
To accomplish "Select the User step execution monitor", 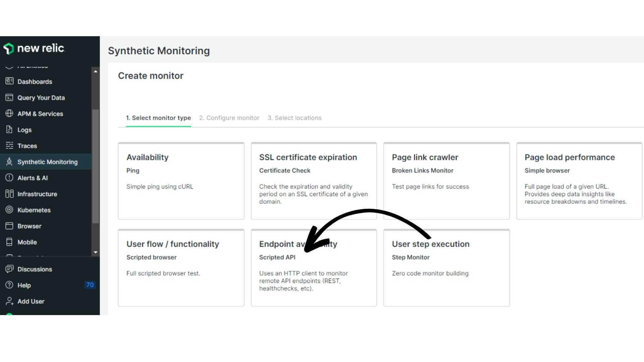I will [x=446, y=267].
